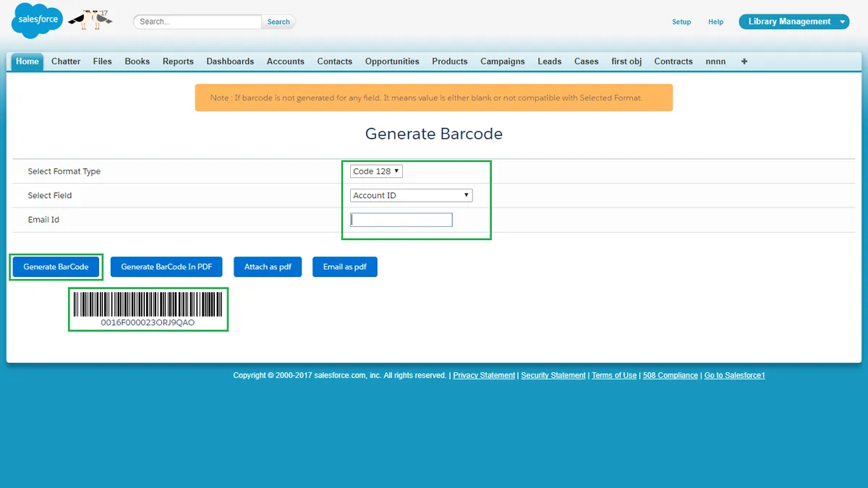Click the Go to Salesforce1 link
The width and height of the screenshot is (868, 488).
[735, 376]
